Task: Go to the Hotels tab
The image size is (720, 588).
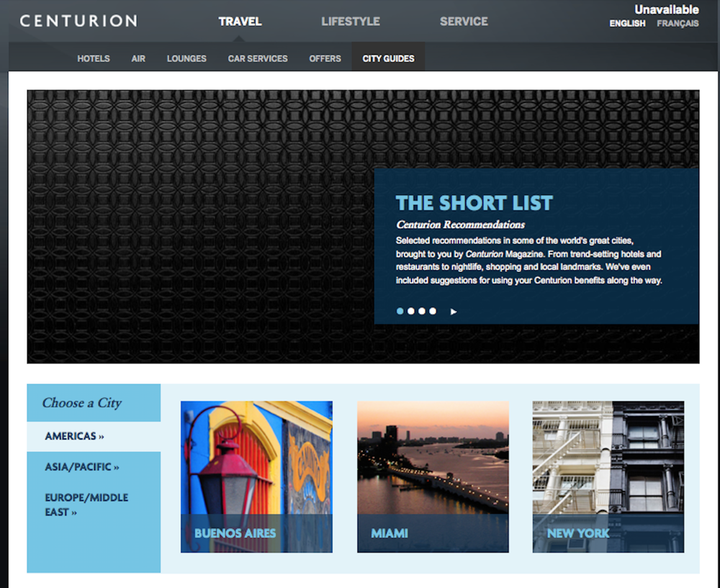Action: pyautogui.click(x=93, y=59)
